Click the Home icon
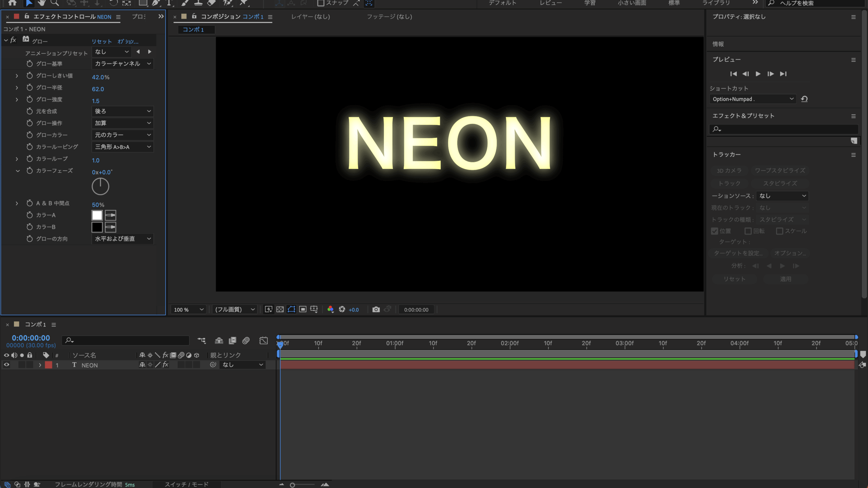 12,3
